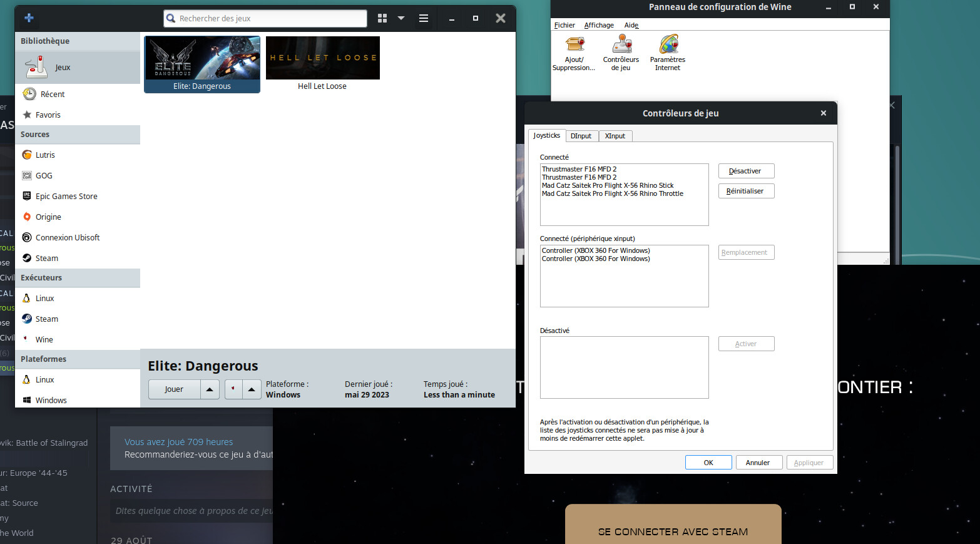This screenshot has width=980, height=544.
Task: Click the Appliquer button
Action: point(809,463)
